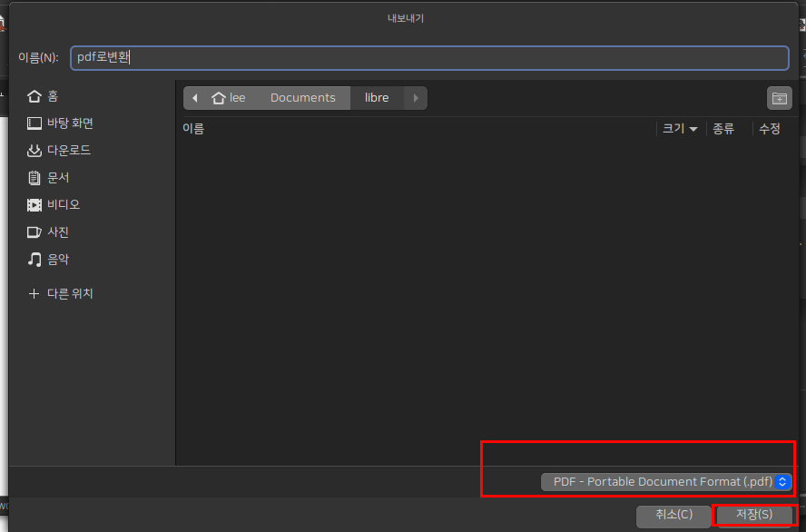Switch to the Documents path segment
806x532 pixels.
302,98
